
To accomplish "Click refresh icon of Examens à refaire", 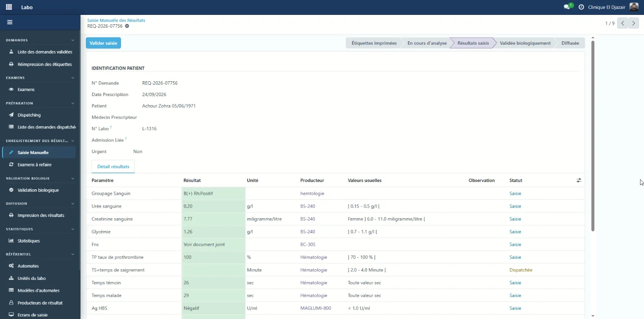I will [11, 164].
